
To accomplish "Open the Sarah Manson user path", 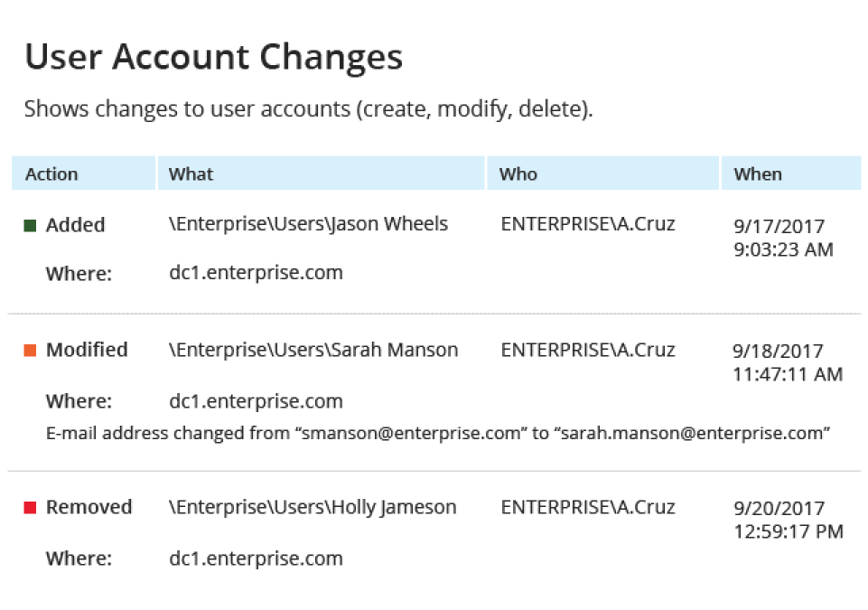I will [x=313, y=350].
